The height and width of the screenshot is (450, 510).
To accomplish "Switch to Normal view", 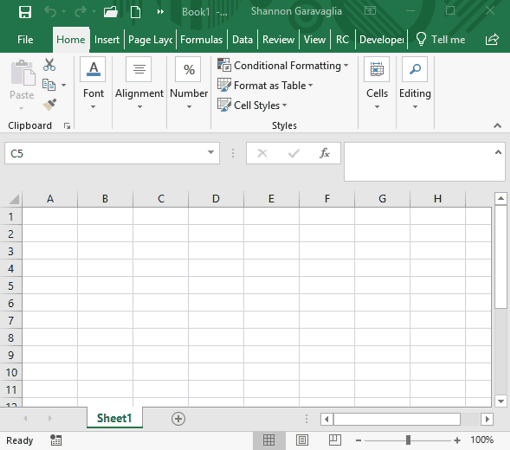I will pos(269,440).
